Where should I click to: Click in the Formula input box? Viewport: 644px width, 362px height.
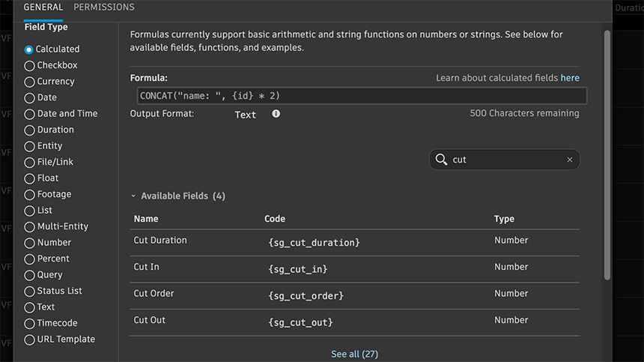coord(358,96)
